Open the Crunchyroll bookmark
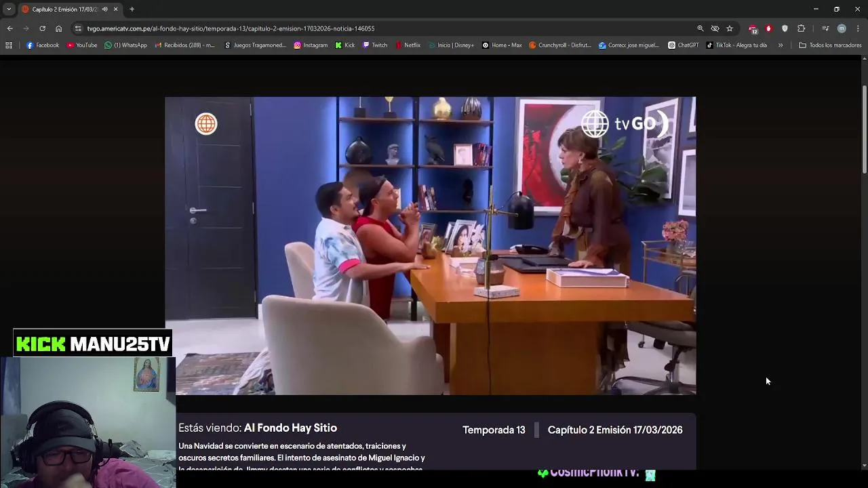 point(560,45)
